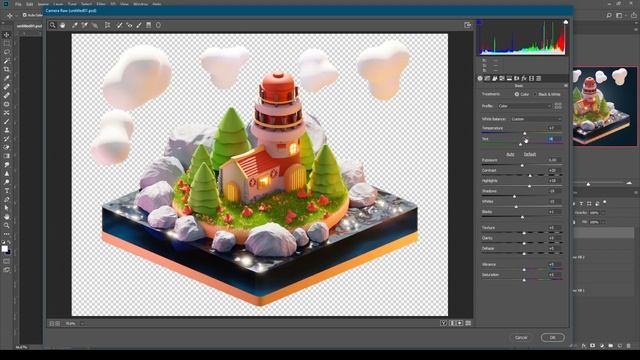
Task: Open the Image menu
Action: tap(43, 4)
